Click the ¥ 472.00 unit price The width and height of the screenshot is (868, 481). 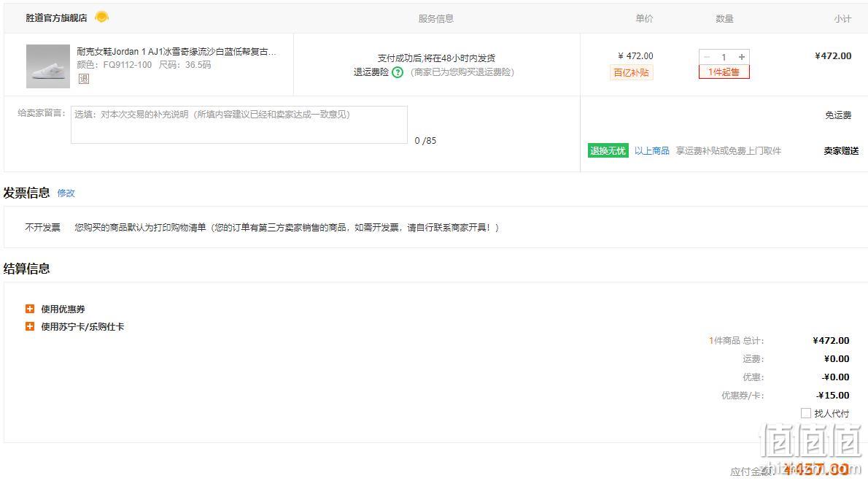point(635,56)
